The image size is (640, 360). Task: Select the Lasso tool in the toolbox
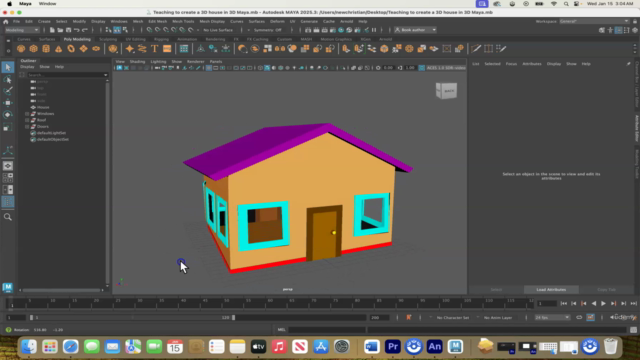tap(8, 80)
